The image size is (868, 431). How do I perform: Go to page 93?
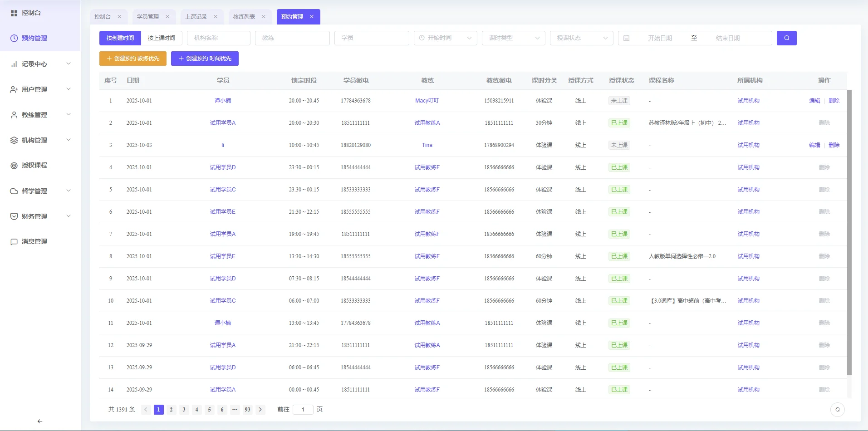pyautogui.click(x=247, y=409)
